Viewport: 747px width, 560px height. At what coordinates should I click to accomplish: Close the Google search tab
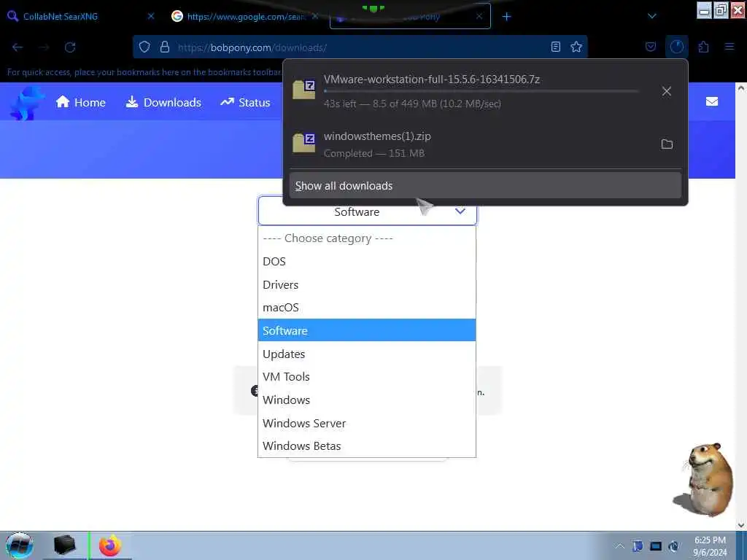coord(315,16)
